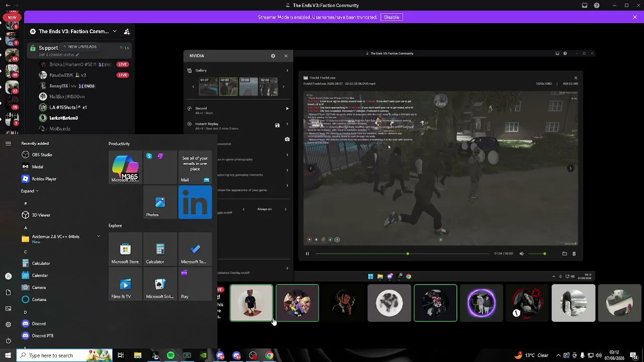This screenshot has width=644, height=362.
Task: Open NVIDIA overlay settings gear
Action: click(273, 56)
